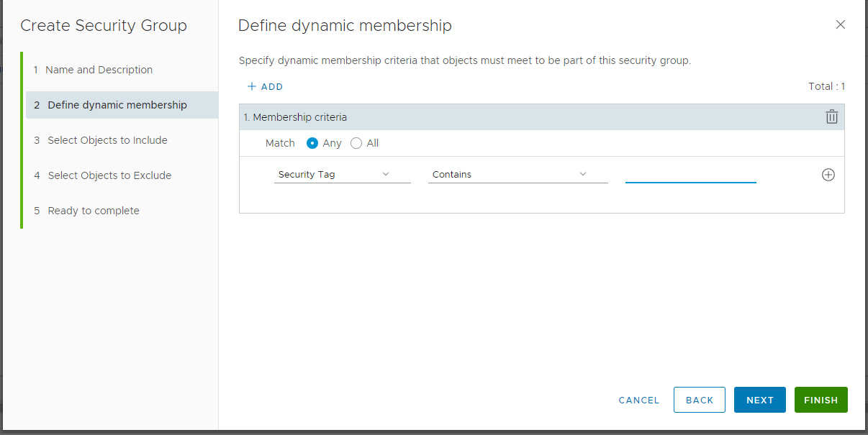This screenshot has width=868, height=435.
Task: Click the green Finish button
Action: 820,400
